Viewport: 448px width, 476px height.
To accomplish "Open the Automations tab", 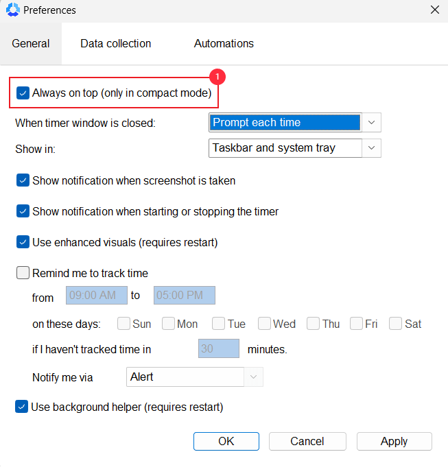I will (224, 43).
